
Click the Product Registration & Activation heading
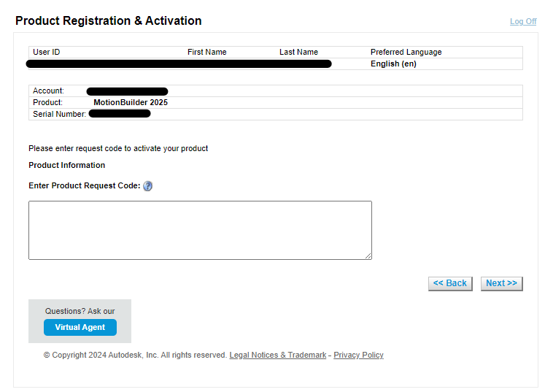(109, 21)
